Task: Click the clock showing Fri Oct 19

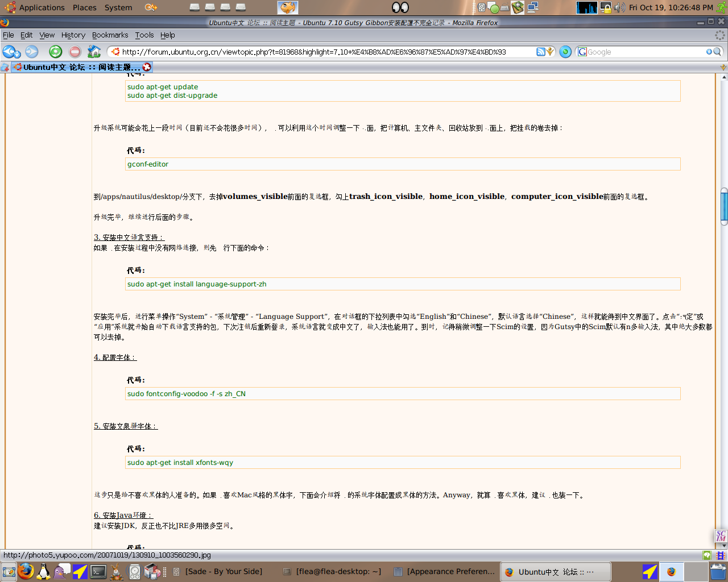Action: coord(671,7)
